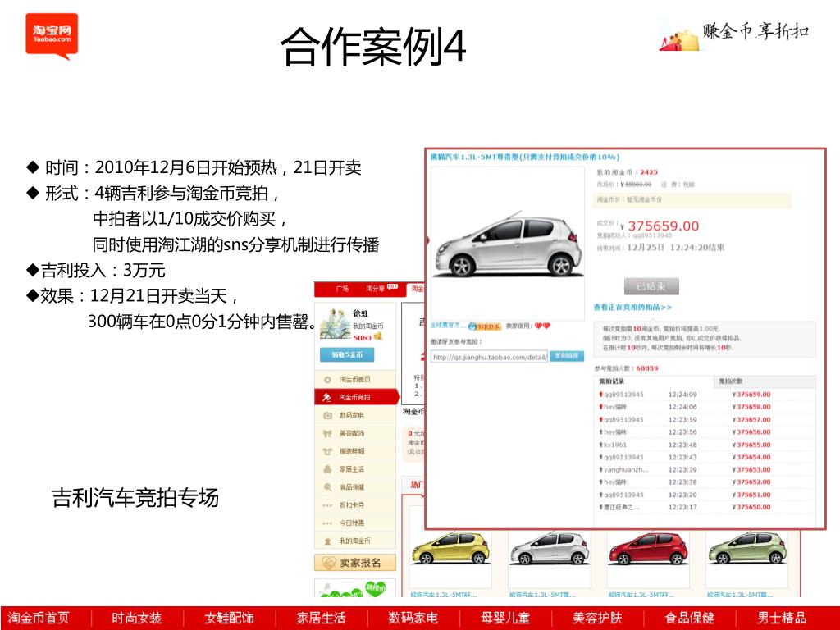Click the person icon beside 我的淘金币 sidebar item

click(327, 541)
